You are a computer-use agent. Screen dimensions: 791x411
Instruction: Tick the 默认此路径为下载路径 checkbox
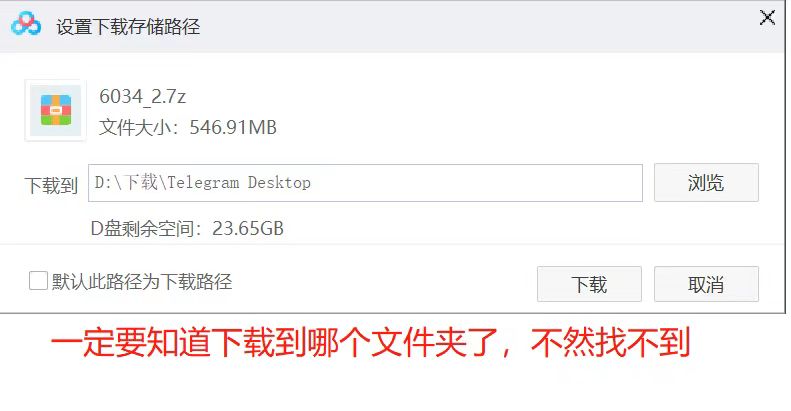point(38,281)
